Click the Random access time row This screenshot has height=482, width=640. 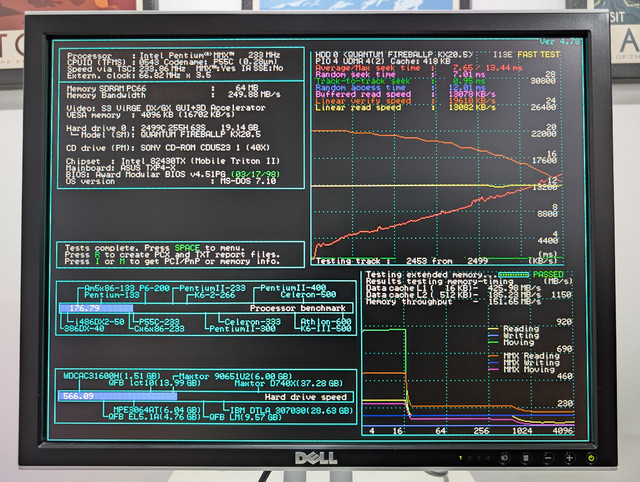(x=400, y=87)
